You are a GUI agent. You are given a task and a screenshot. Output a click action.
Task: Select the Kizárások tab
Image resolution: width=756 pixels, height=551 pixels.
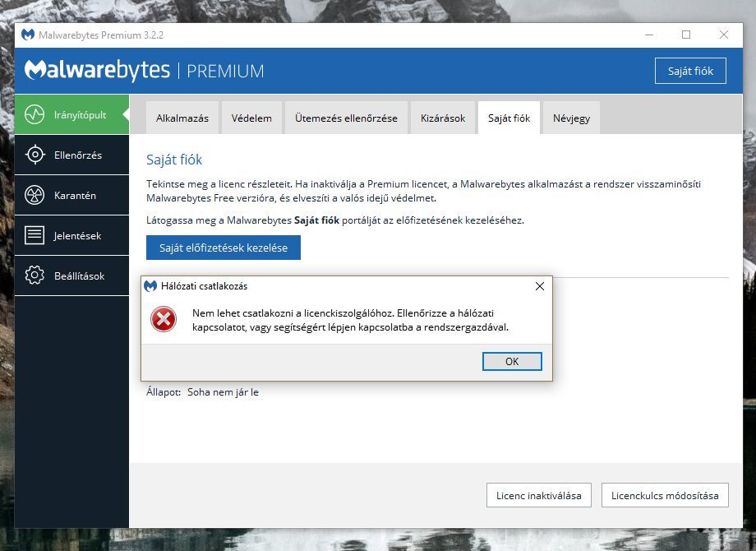pos(443,118)
